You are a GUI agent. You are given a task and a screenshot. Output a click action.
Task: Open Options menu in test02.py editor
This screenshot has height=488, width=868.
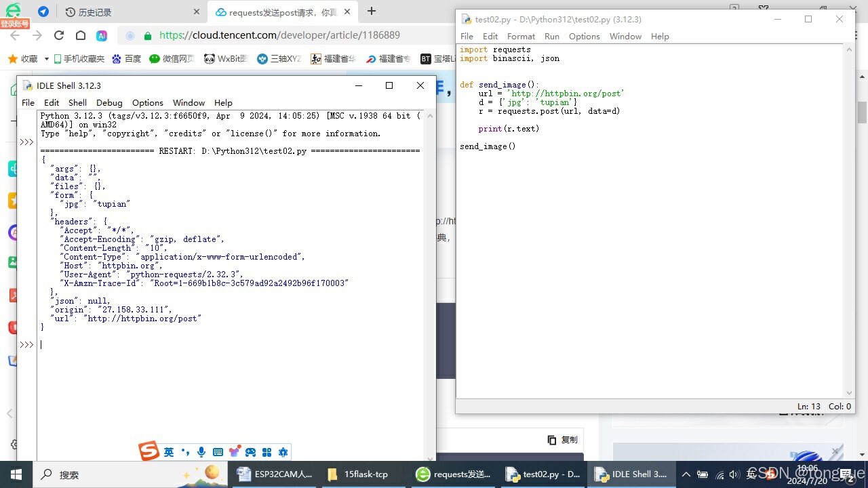[x=585, y=36]
